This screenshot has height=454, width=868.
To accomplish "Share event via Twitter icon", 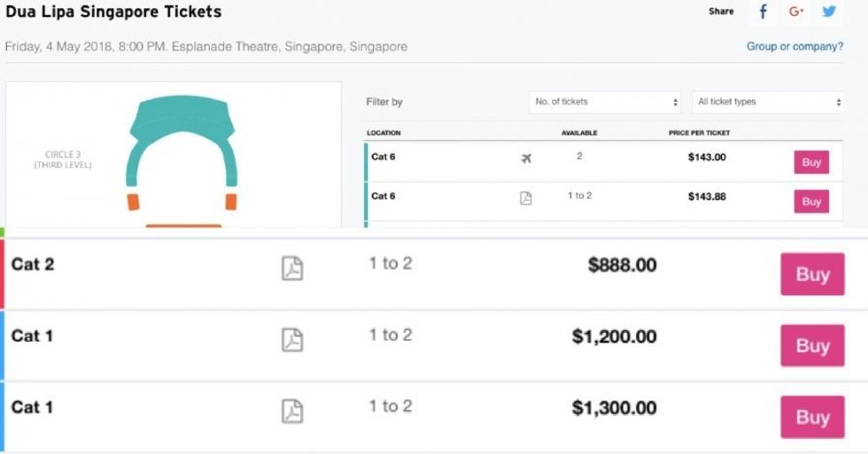I will (x=829, y=12).
